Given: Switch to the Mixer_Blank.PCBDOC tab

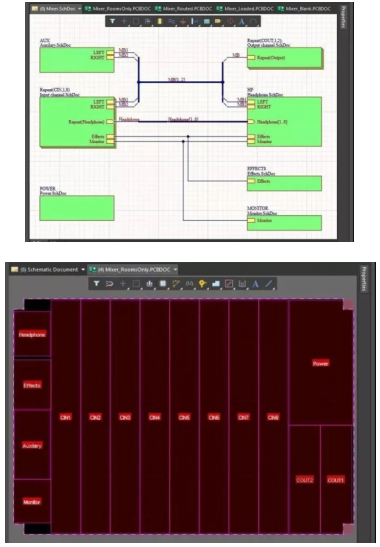Looking at the screenshot, I should coord(305,8).
